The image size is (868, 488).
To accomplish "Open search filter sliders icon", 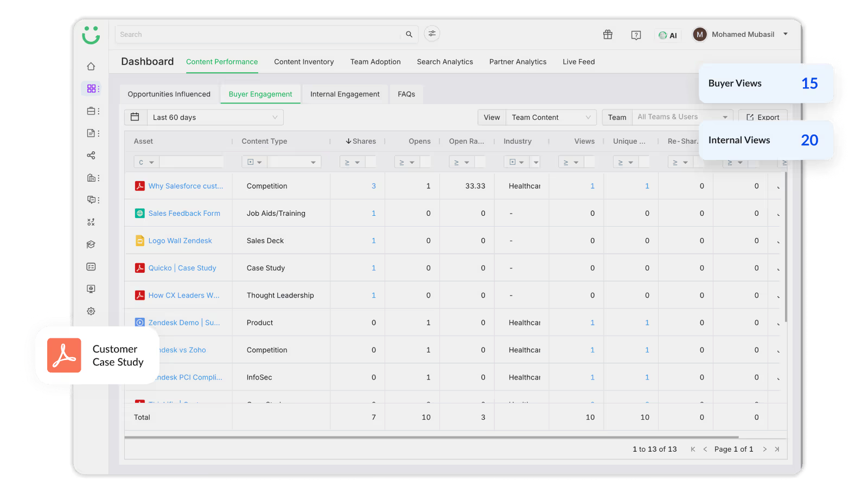I will [x=432, y=34].
